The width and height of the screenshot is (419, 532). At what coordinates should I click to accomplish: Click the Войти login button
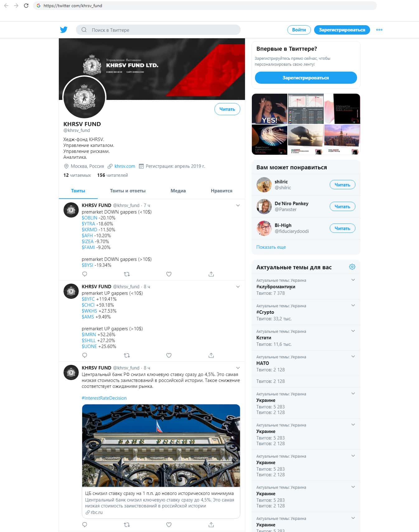[x=299, y=30]
